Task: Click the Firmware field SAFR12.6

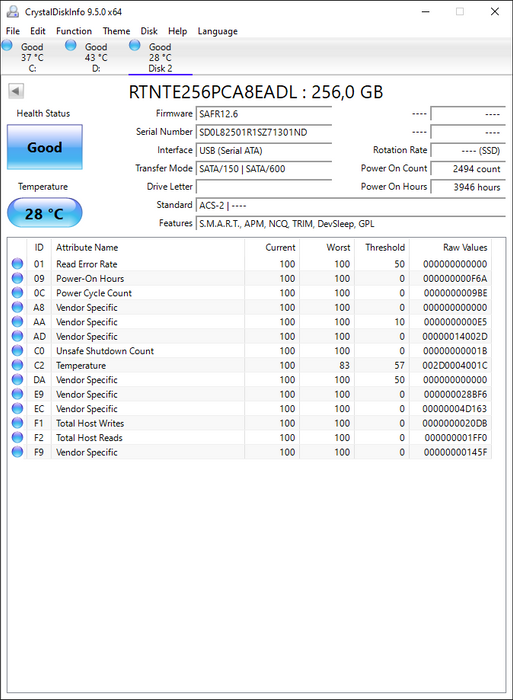Action: [263, 114]
